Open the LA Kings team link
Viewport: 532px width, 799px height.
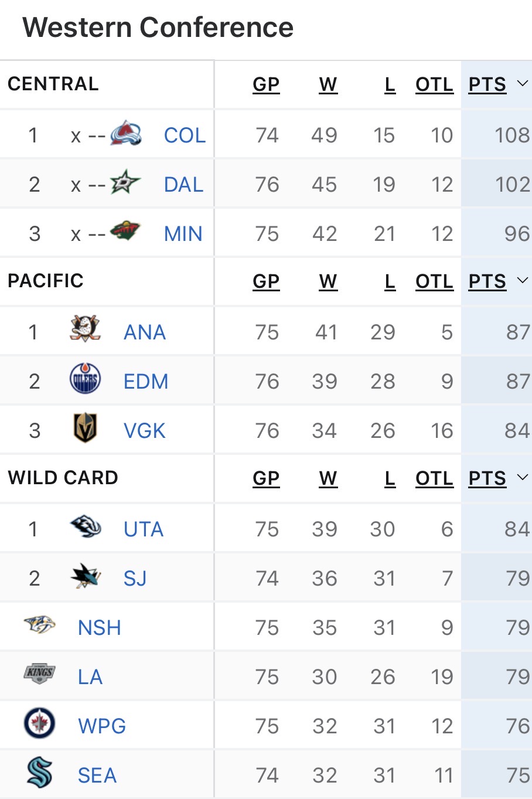coord(90,677)
